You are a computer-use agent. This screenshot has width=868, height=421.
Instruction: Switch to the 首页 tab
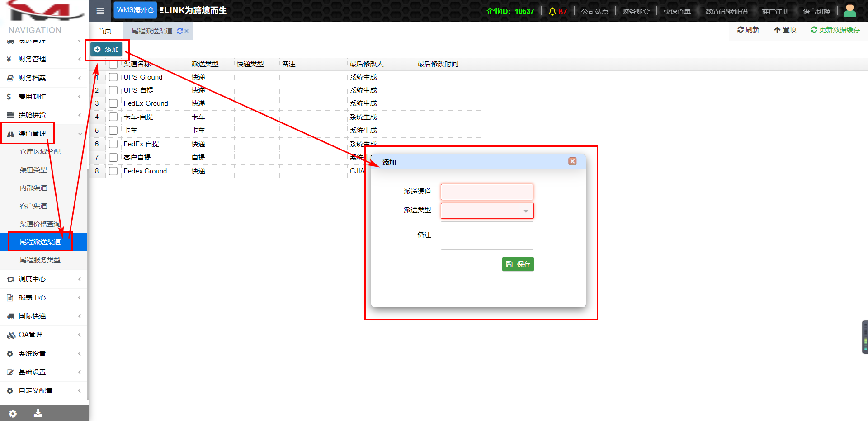(x=104, y=31)
